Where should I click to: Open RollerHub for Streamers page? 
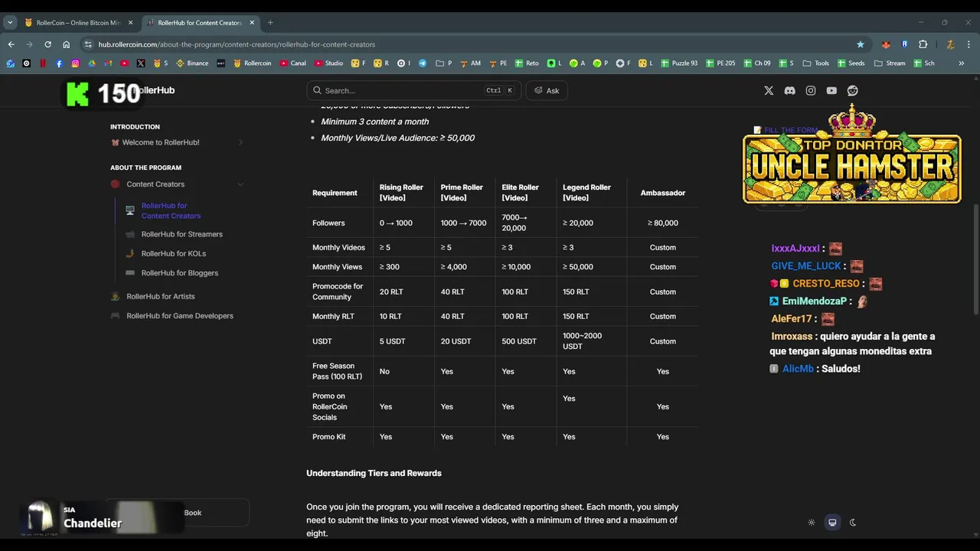pos(181,234)
